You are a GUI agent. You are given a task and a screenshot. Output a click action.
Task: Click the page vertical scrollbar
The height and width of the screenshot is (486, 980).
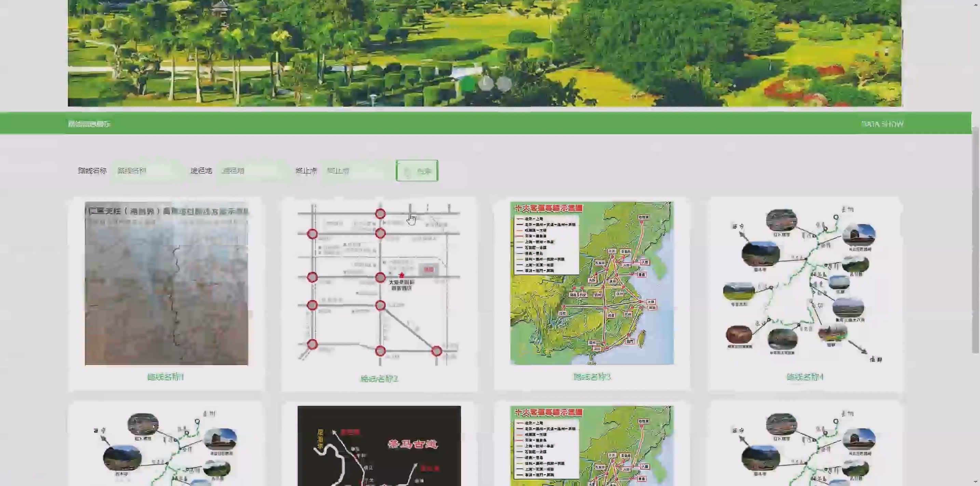(976, 240)
